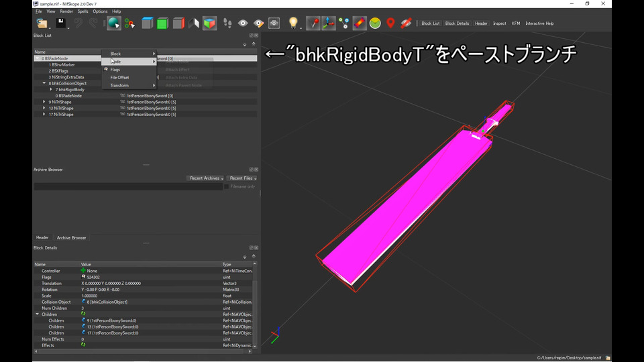Open the Load file folder icon
The width and height of the screenshot is (644, 362).
pos(42,23)
